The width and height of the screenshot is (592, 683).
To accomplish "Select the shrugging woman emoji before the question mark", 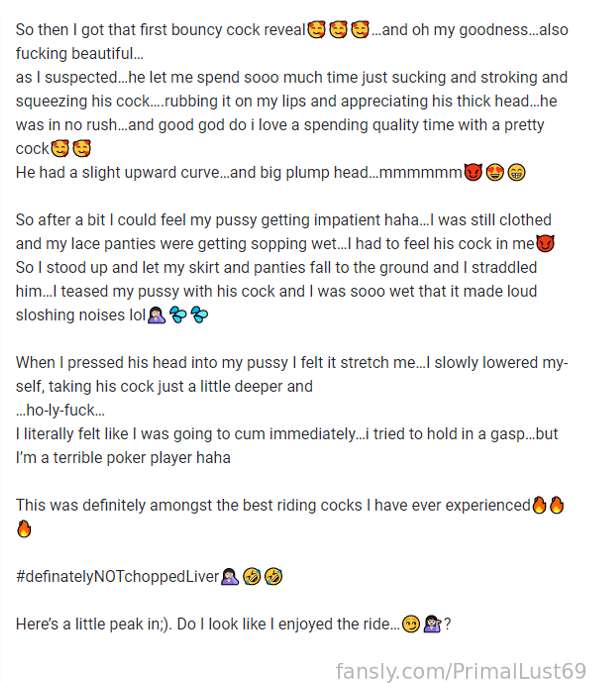I will pos(433,624).
